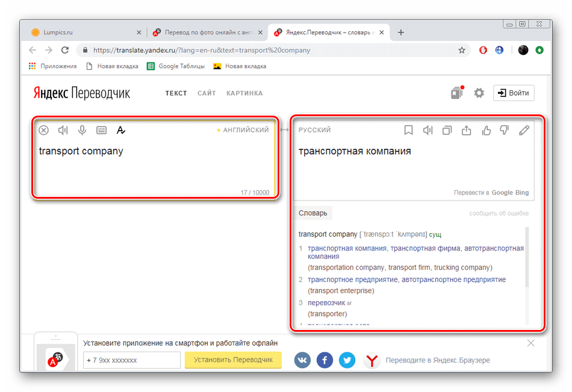572x392 pixels.
Task: Open the blue globe extension icon
Action: point(499,51)
